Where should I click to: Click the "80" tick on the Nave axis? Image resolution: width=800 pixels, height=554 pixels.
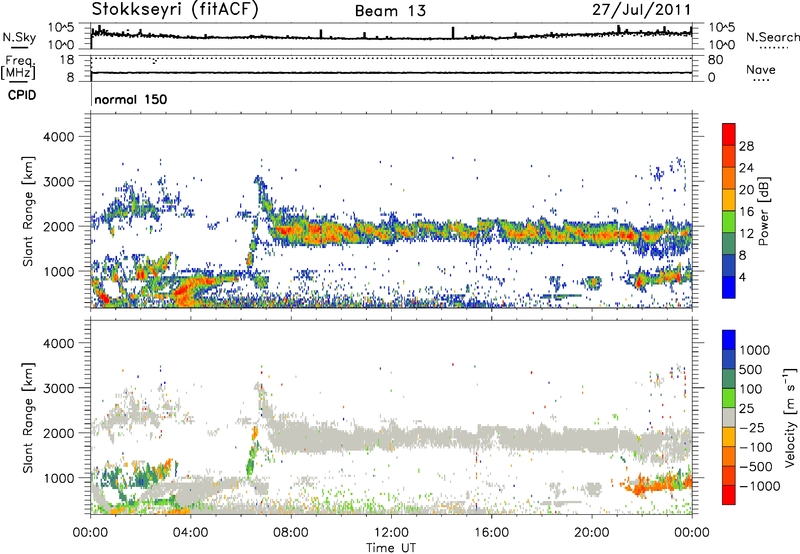click(x=715, y=60)
